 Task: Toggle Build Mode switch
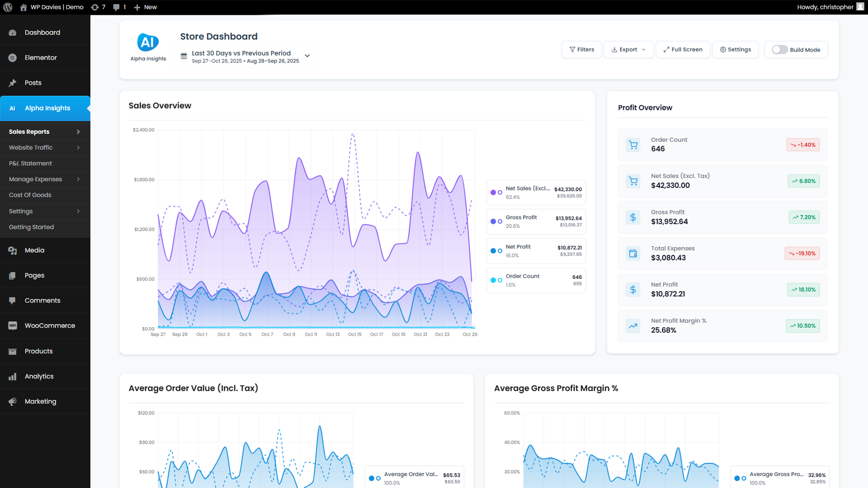[779, 50]
